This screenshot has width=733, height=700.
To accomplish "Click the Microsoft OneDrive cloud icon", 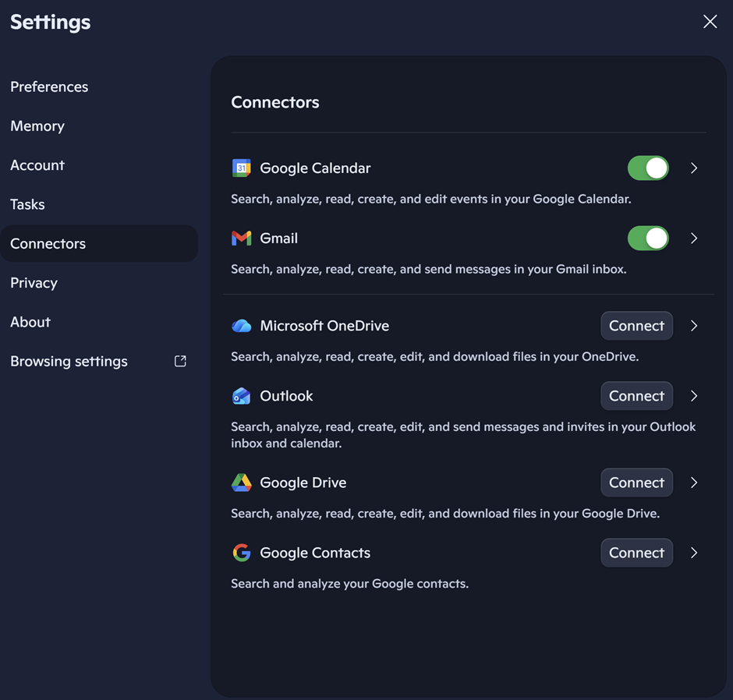I will (242, 326).
